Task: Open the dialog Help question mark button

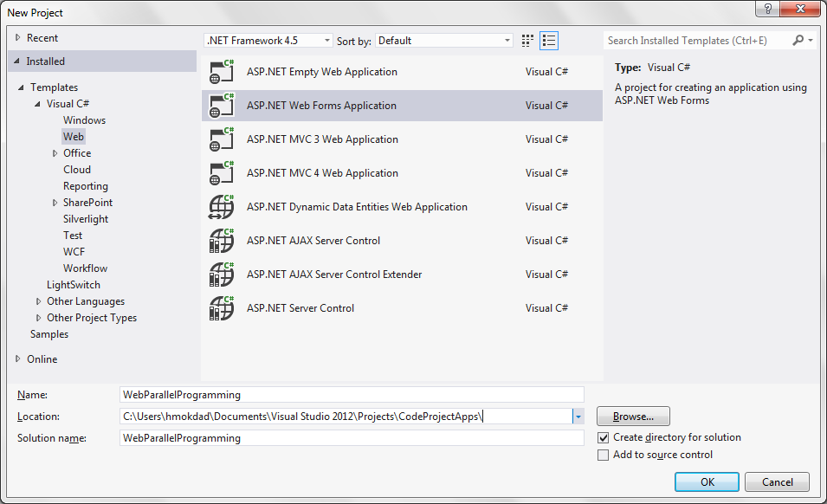Action: [768, 9]
